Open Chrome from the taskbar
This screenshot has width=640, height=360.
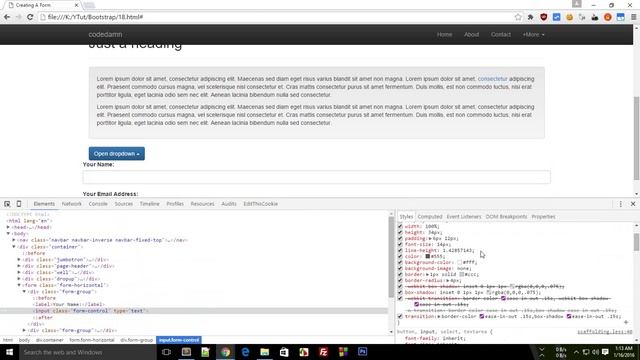pyautogui.click(x=225, y=352)
